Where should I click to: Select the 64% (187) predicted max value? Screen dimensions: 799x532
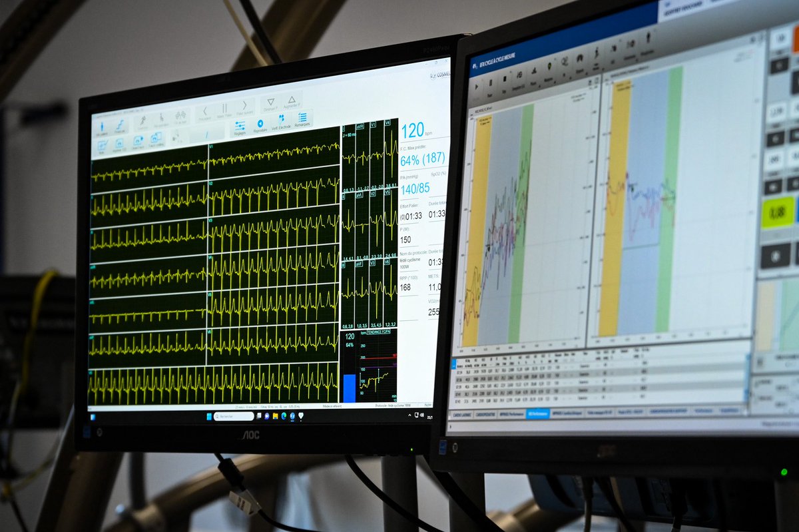click(x=423, y=160)
